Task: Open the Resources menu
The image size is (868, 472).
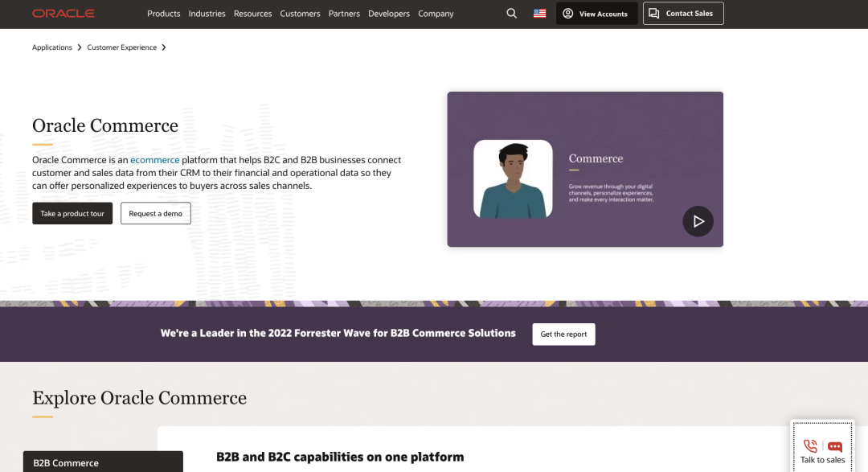Action: coord(252,14)
